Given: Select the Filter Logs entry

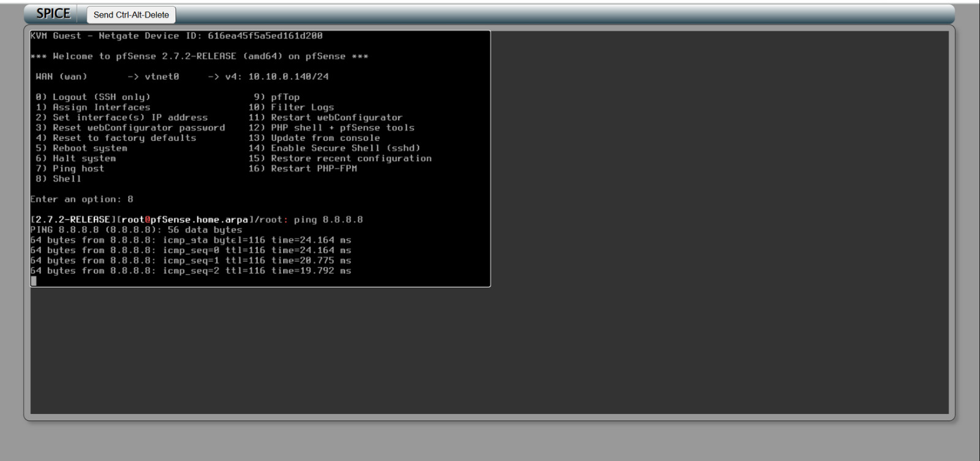Looking at the screenshot, I should [x=302, y=107].
